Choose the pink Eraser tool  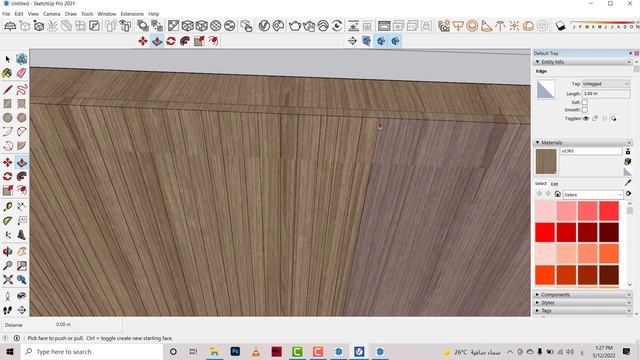point(21,73)
